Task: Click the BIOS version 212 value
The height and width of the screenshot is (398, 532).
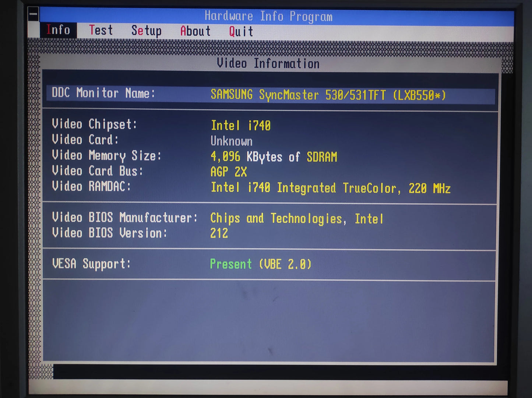Action: [x=219, y=233]
